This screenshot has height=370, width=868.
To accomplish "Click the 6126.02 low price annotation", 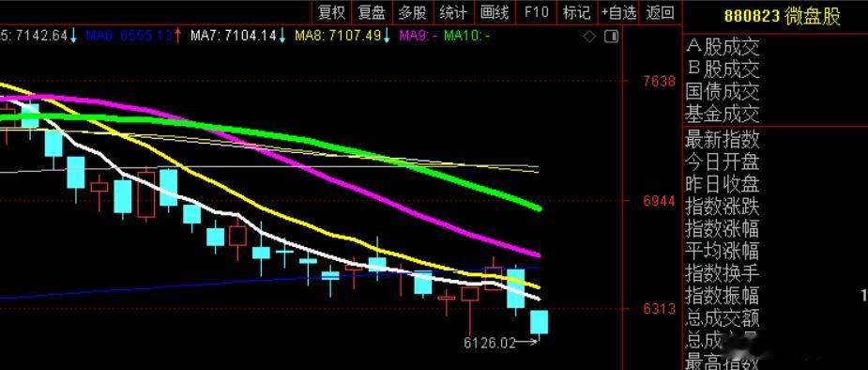I will click(490, 344).
